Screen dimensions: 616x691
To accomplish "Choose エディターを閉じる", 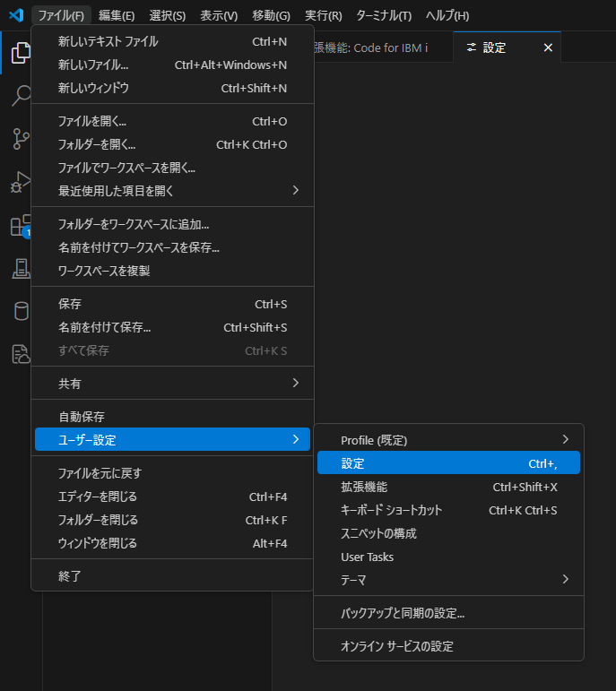I will pyautogui.click(x=172, y=497).
